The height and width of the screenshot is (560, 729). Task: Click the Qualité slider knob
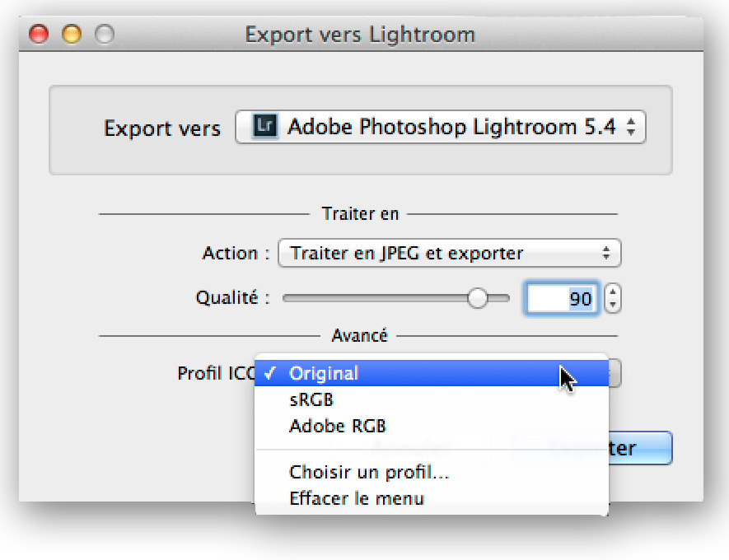click(x=477, y=298)
